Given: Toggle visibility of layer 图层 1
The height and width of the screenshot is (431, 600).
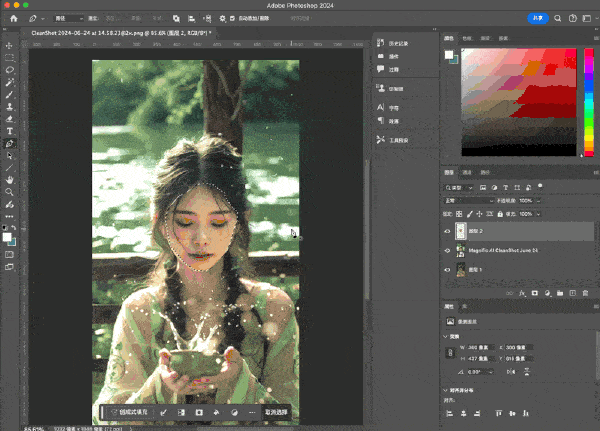Looking at the screenshot, I should (x=447, y=269).
